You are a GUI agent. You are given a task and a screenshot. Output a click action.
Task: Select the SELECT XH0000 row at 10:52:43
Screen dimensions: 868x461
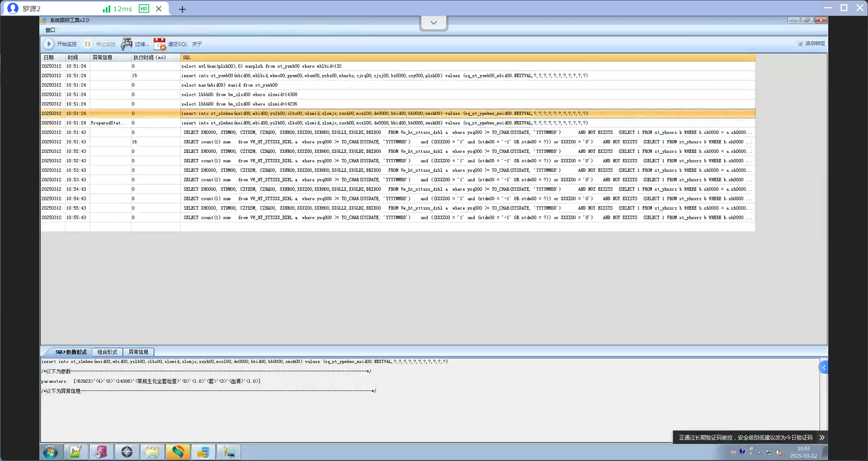398,151
